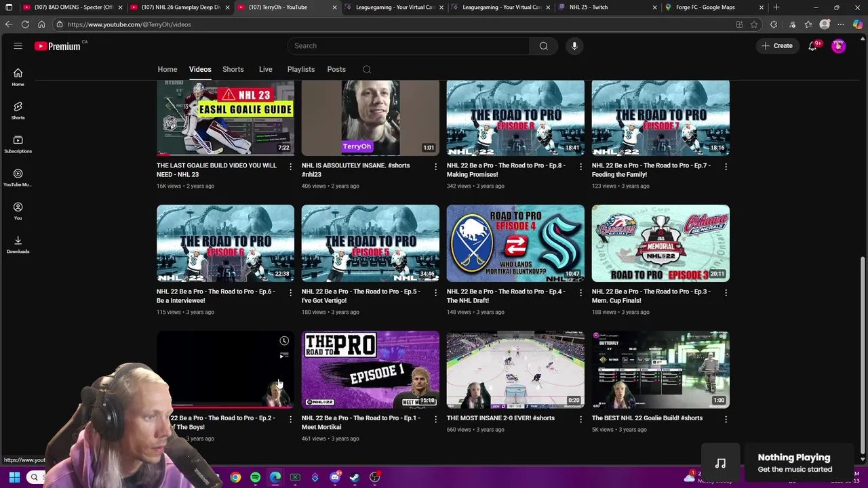Open options menu for Ep.3 video
The image size is (868, 488).
[726, 292]
